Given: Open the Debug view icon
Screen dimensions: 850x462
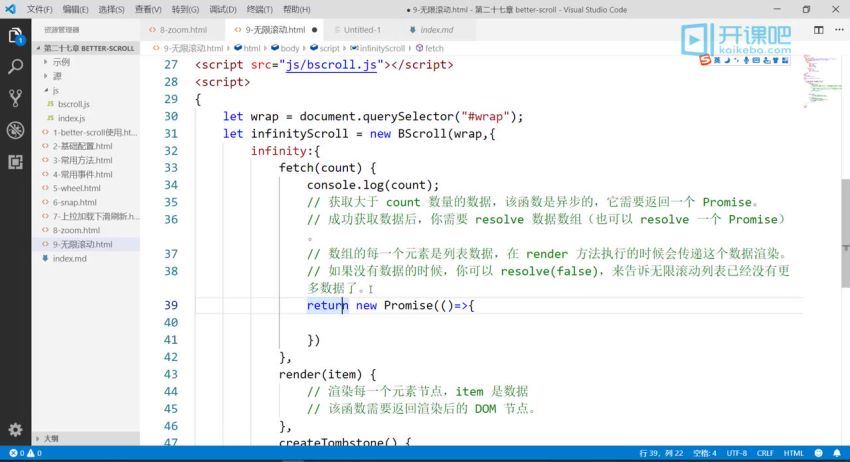Looking at the screenshot, I should (x=16, y=130).
